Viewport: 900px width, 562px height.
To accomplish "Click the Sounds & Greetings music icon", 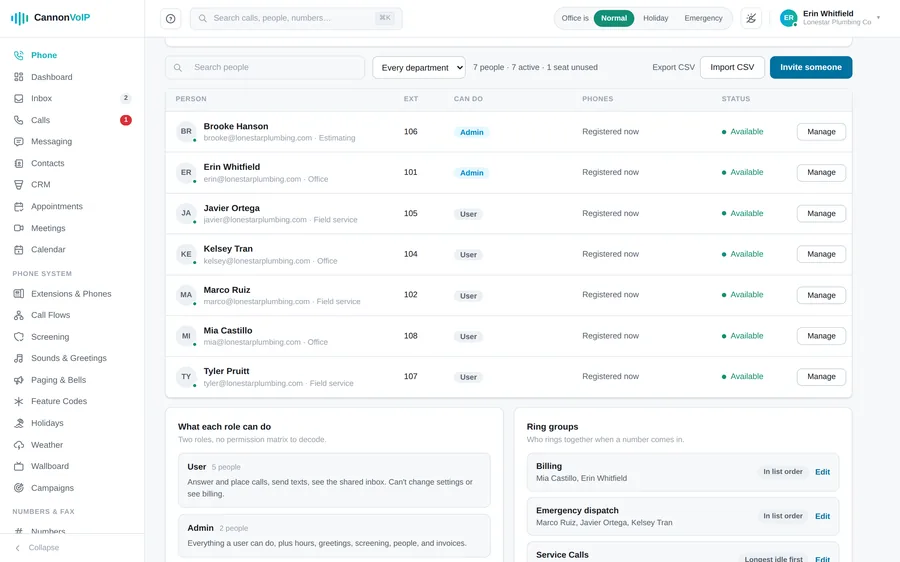I will click(x=19, y=358).
